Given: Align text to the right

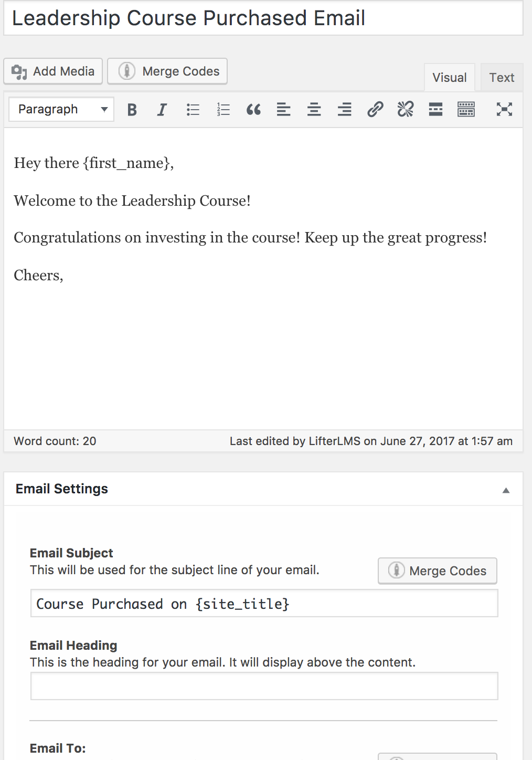Looking at the screenshot, I should pos(345,110).
